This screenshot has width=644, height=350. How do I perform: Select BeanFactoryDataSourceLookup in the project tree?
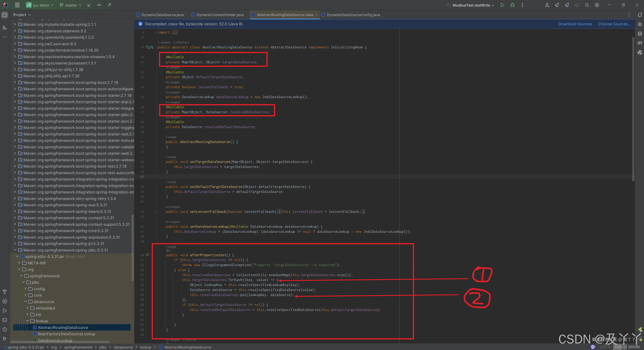click(66, 334)
